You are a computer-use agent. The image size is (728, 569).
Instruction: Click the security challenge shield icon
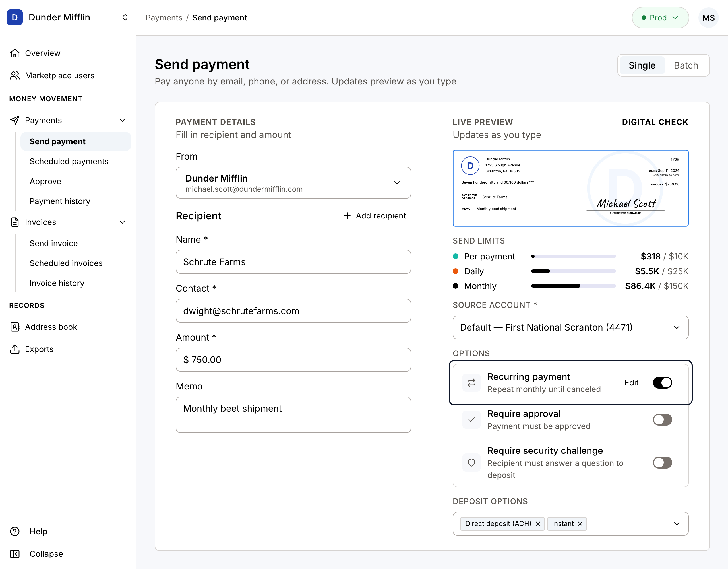471,463
